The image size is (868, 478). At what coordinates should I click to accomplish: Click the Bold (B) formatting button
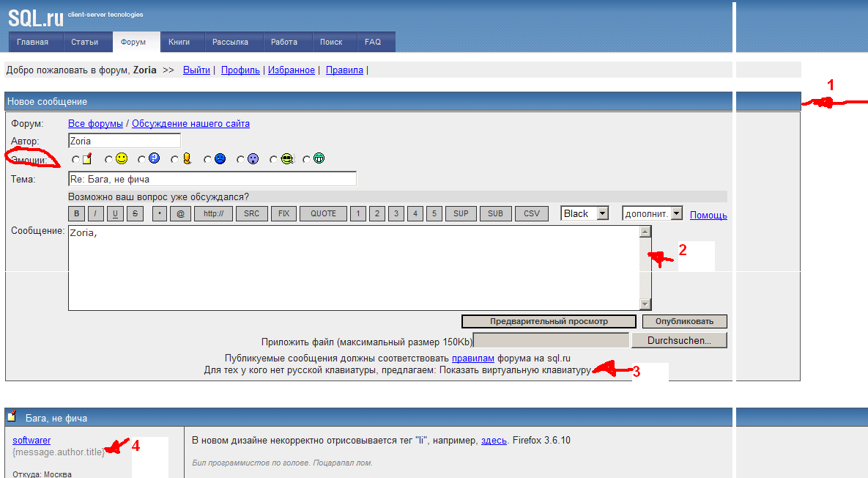pyautogui.click(x=77, y=214)
